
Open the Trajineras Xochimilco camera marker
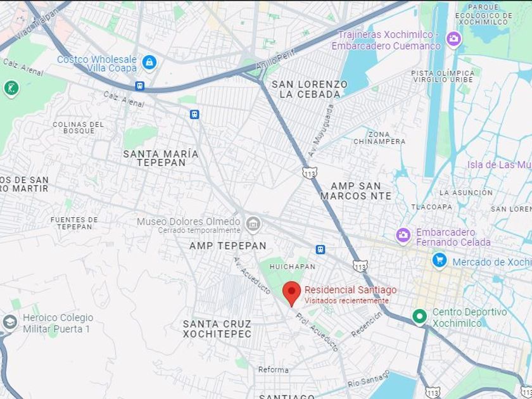(x=453, y=39)
